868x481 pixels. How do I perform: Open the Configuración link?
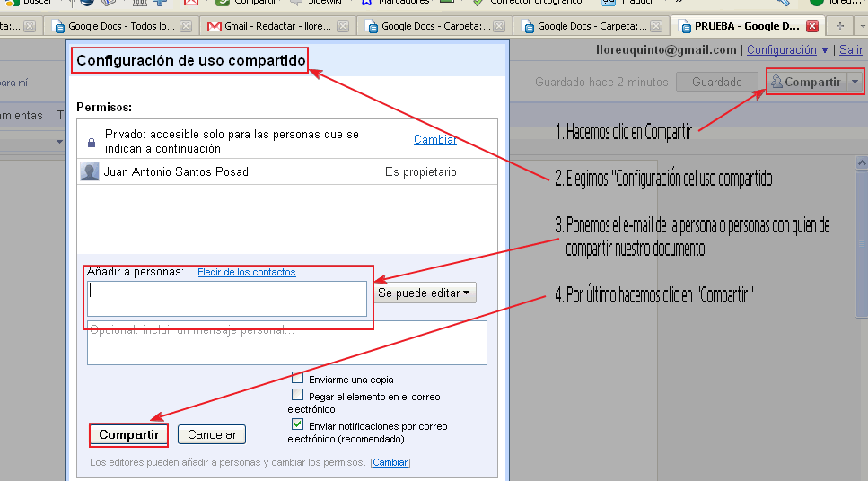point(782,50)
